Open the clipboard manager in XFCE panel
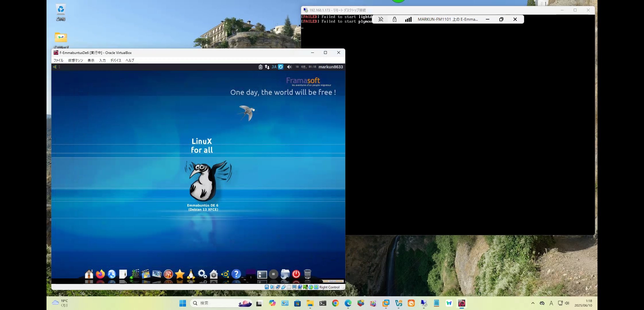Viewport: 644px width, 310px height. 260,67
